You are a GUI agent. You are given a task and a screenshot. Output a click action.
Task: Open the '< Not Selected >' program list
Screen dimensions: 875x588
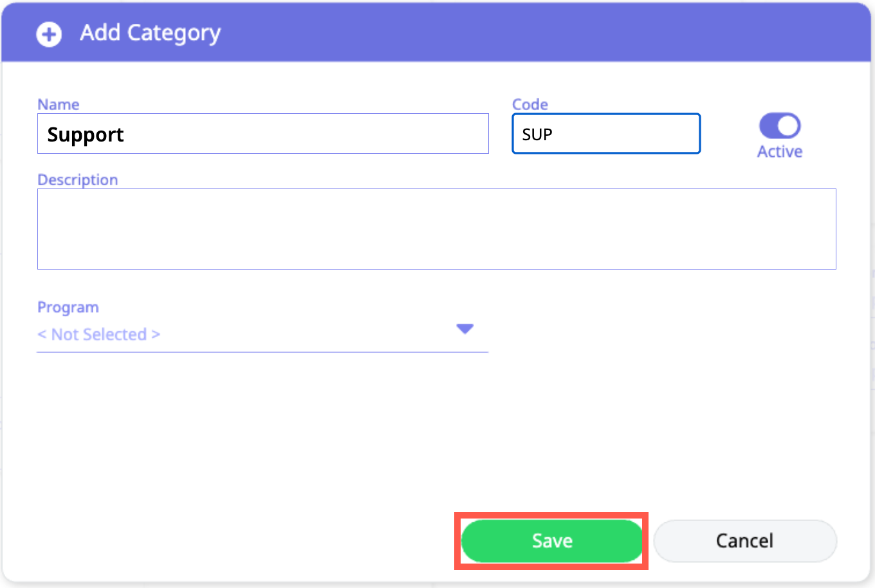pyautogui.click(x=99, y=335)
